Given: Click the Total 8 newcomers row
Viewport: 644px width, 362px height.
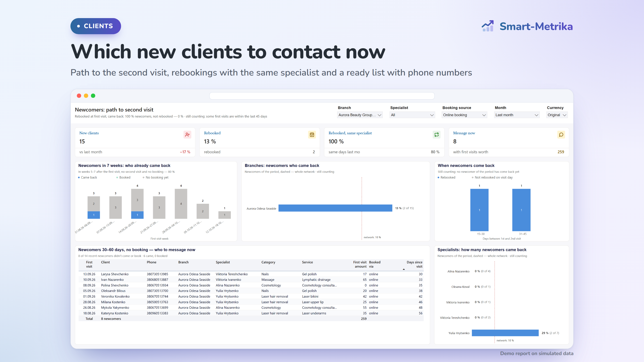Looking at the screenshot, I should pos(251,318).
